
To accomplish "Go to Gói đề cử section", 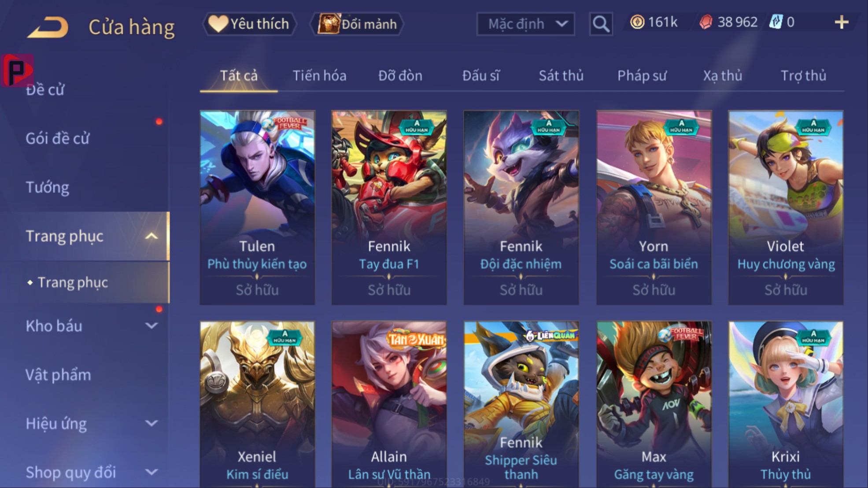I will (x=57, y=139).
